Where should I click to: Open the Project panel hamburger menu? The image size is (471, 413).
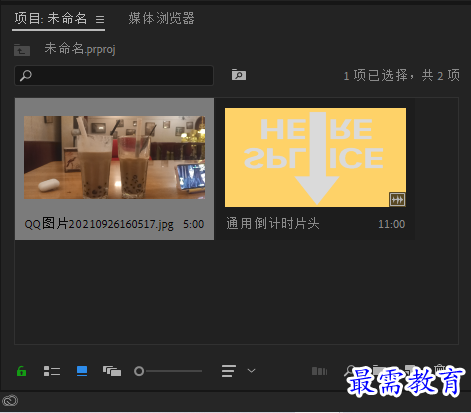click(100, 20)
